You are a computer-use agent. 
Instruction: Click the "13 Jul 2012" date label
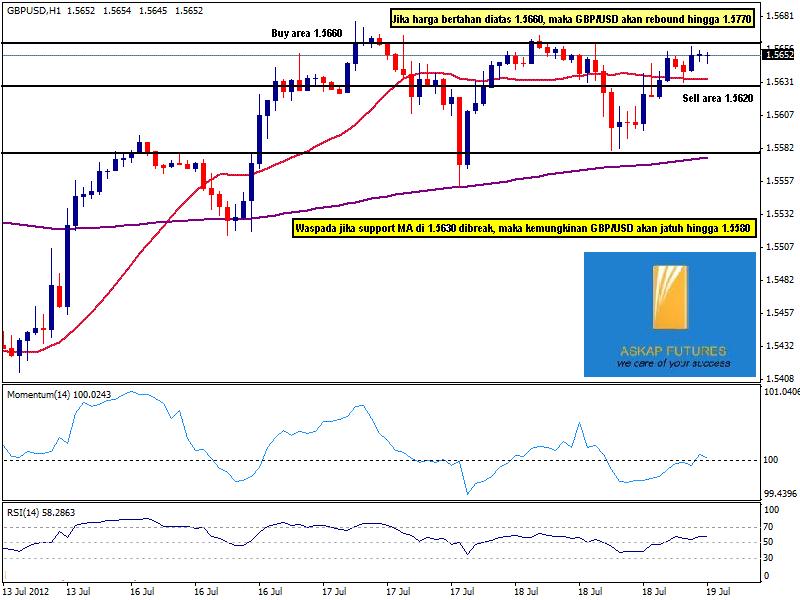tap(27, 592)
